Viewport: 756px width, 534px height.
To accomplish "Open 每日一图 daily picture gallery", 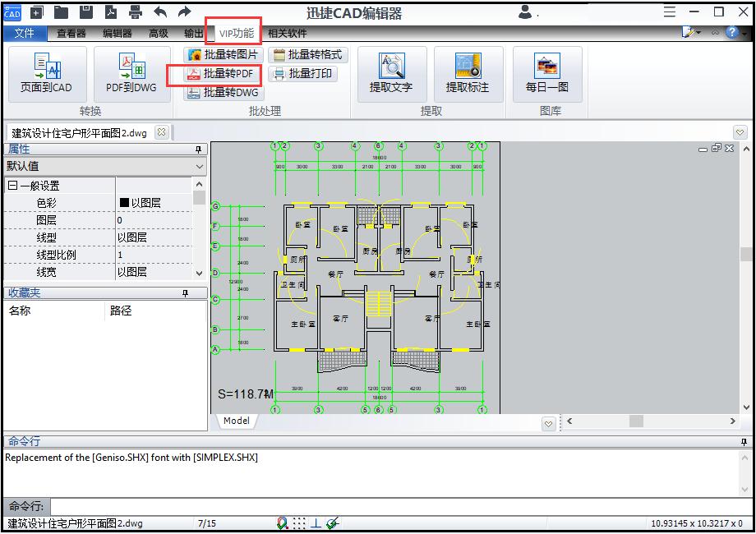I will tap(546, 73).
